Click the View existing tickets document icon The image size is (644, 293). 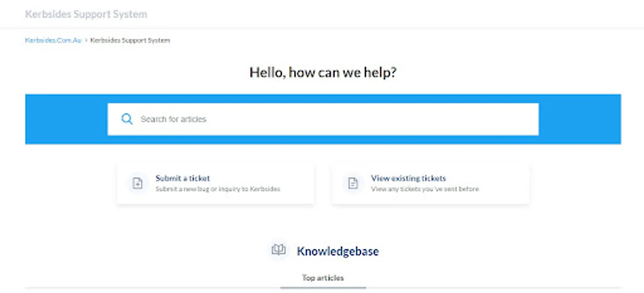(x=353, y=183)
